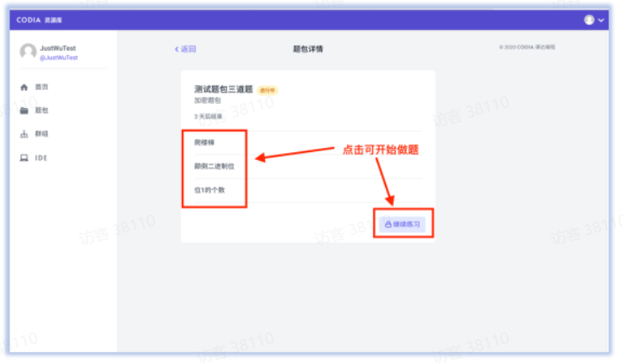Open the IDE menu item label
The height and width of the screenshot is (364, 623).
[x=41, y=158]
